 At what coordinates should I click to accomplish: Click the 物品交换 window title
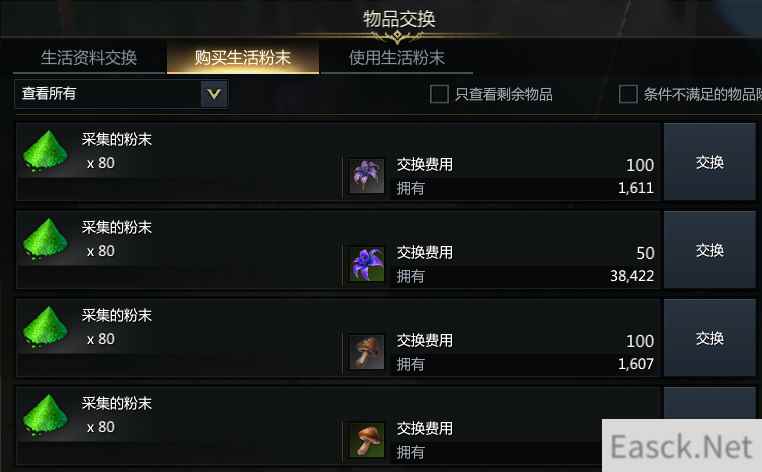[x=399, y=19]
